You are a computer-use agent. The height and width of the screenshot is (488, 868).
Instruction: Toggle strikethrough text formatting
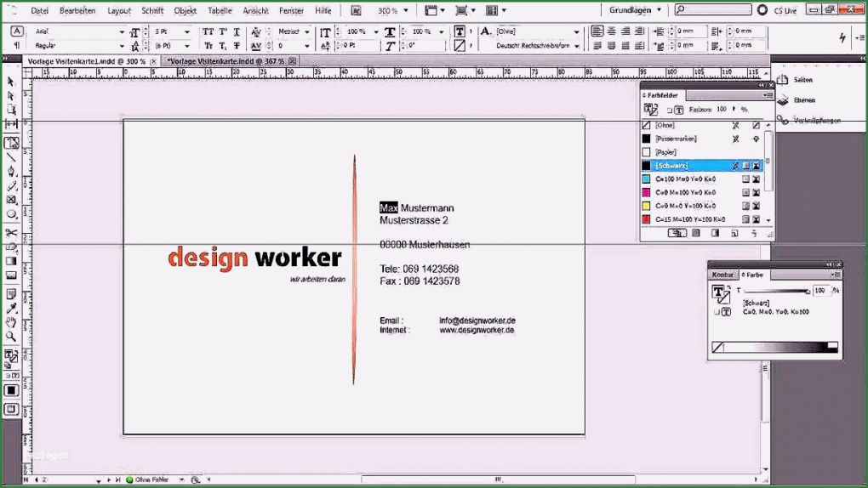pyautogui.click(x=237, y=46)
